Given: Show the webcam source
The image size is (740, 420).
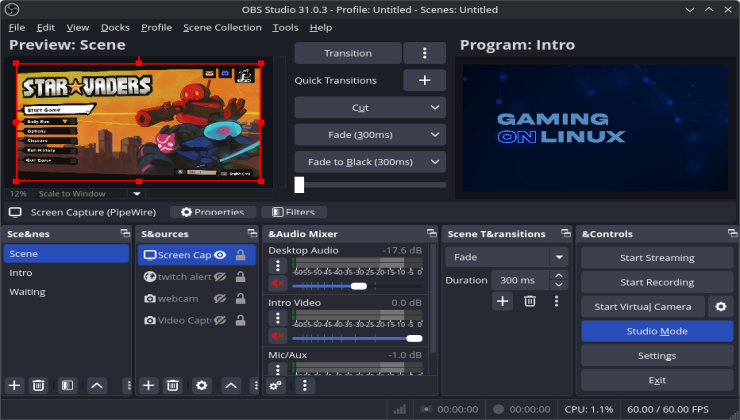Looking at the screenshot, I should pos(220,299).
